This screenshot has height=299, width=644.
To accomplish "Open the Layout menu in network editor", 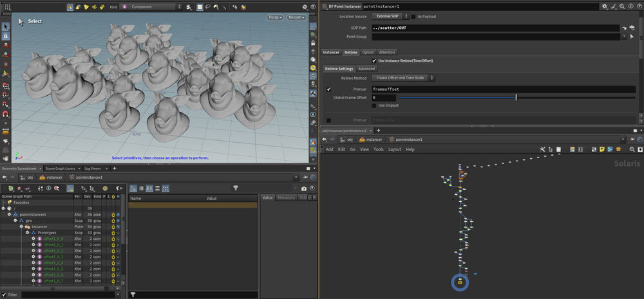I will click(x=394, y=149).
